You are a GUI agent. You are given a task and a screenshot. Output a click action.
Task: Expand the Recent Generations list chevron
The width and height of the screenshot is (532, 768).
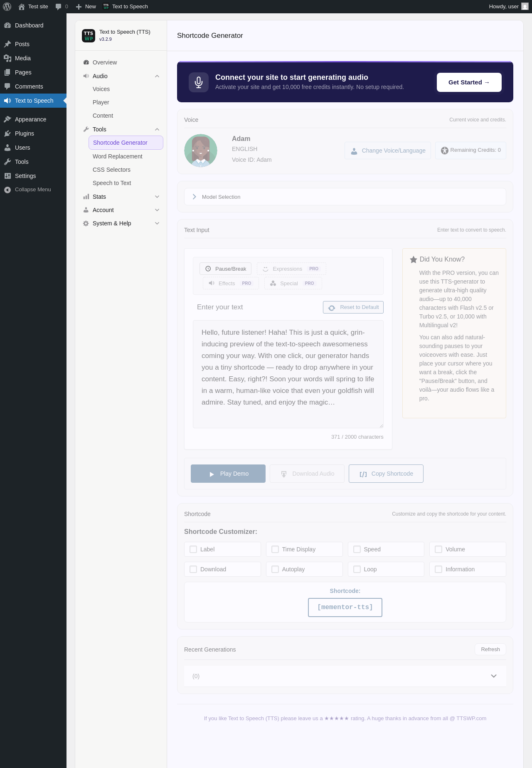[x=494, y=676]
